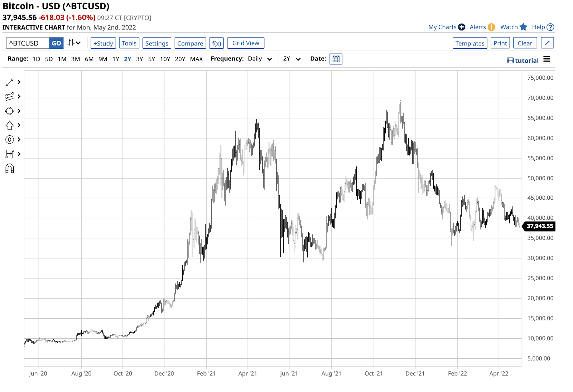This screenshot has width=573, height=392.
Task: Toggle the magnet snap tool
Action: click(9, 169)
